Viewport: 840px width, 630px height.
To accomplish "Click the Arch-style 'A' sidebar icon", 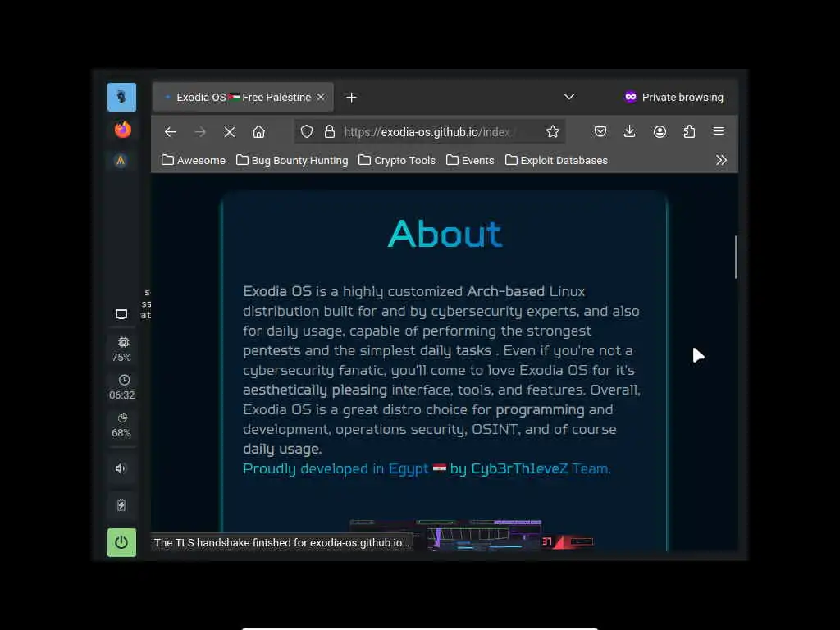I will (121, 160).
